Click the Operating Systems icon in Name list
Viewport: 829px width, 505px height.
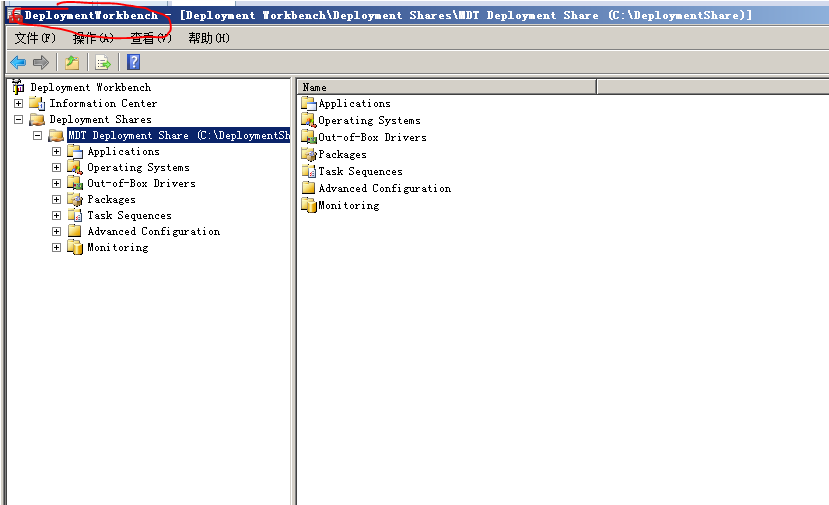[x=309, y=120]
